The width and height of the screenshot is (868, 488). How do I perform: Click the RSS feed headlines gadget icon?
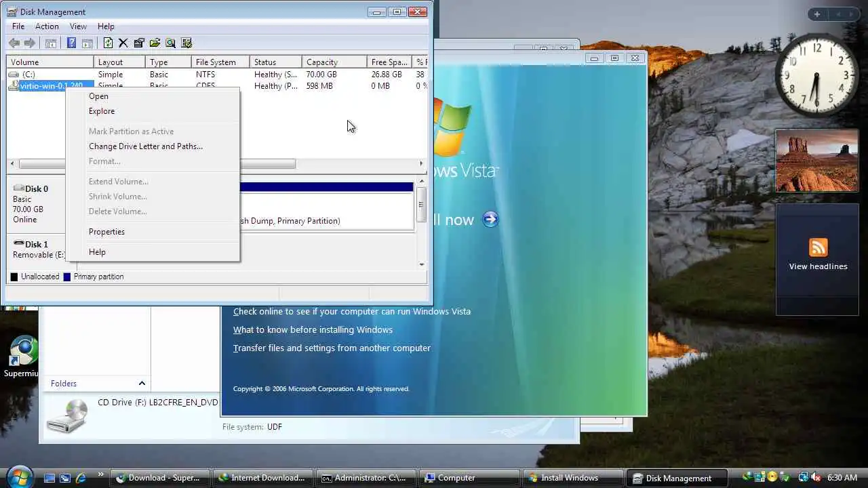818,247
